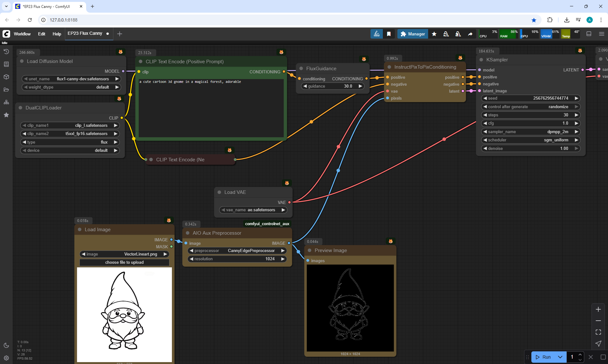
Task: Open the model library cube icon
Action: coord(6,77)
